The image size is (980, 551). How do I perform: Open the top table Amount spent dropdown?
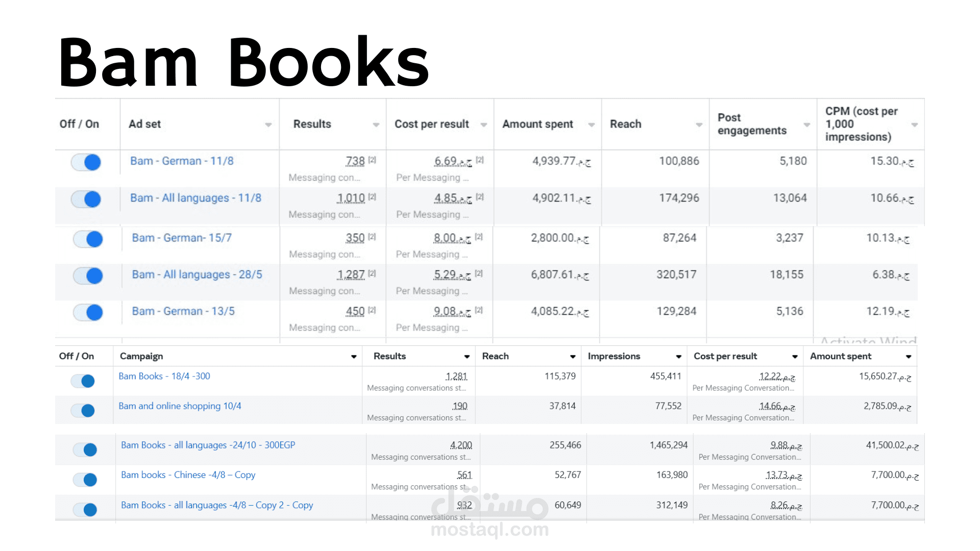pyautogui.click(x=591, y=125)
